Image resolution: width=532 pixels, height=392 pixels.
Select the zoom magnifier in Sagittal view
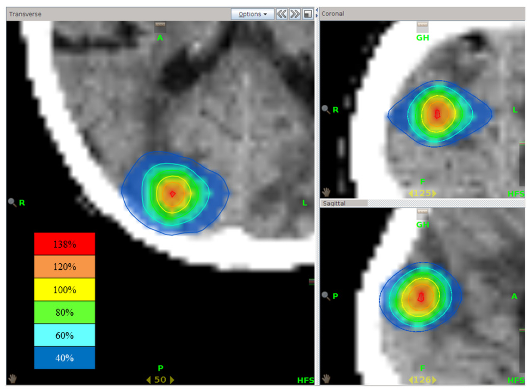tap(326, 296)
